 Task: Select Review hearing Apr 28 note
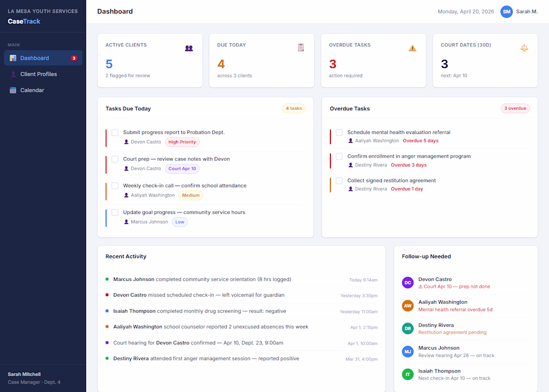[x=456, y=356]
